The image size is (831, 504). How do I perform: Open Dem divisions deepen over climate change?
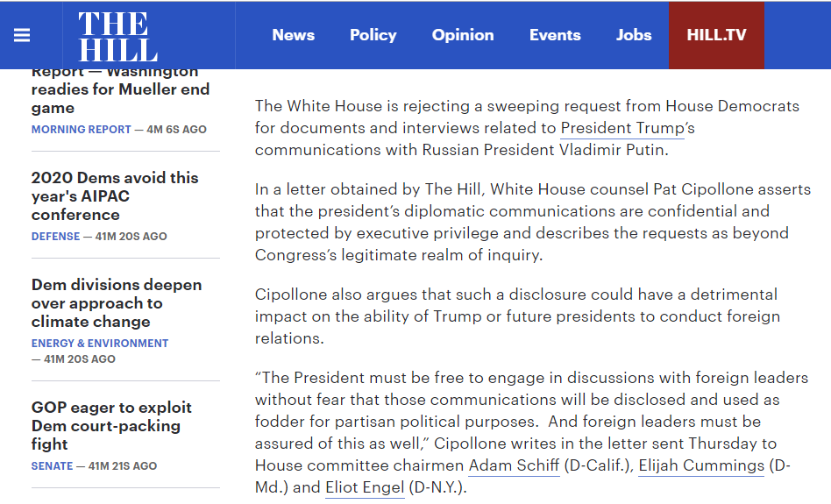point(117,303)
